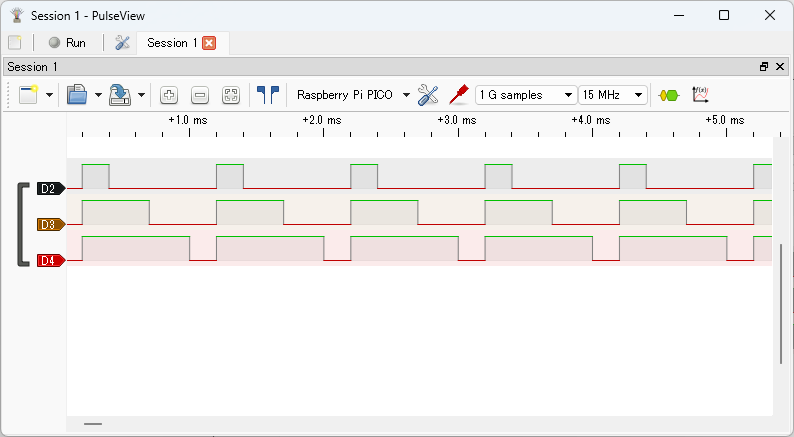The height and width of the screenshot is (437, 794).
Task: Close the Session 1 tab
Action: (x=209, y=43)
